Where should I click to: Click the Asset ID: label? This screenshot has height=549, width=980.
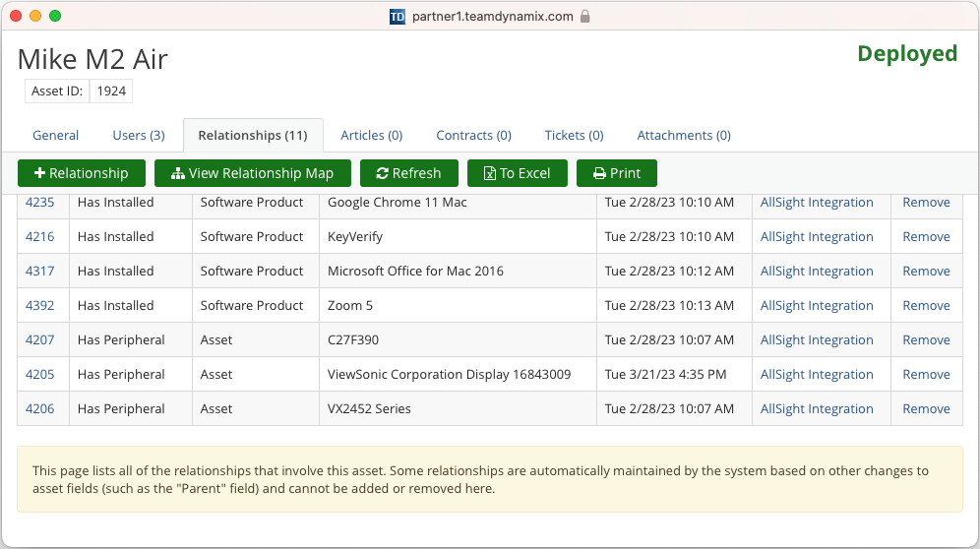57,91
